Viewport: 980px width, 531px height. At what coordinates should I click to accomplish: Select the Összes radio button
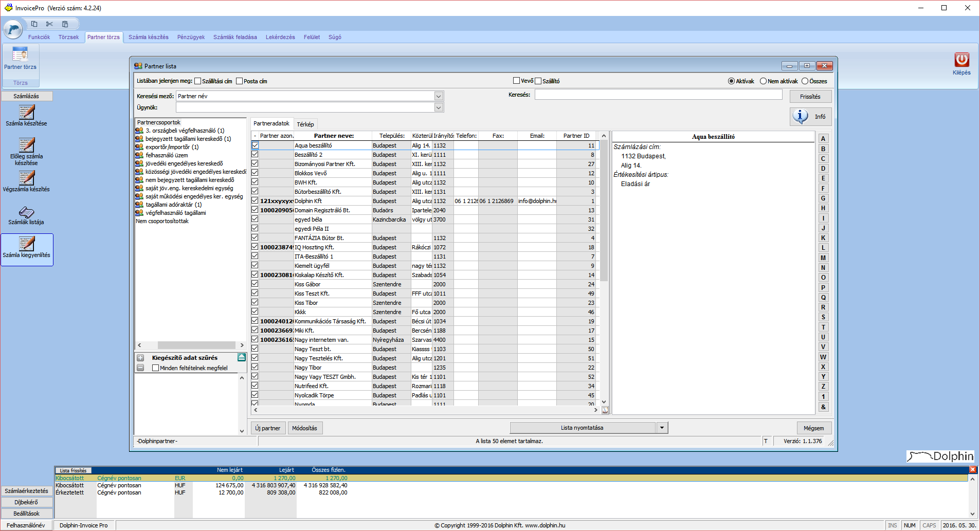[805, 81]
